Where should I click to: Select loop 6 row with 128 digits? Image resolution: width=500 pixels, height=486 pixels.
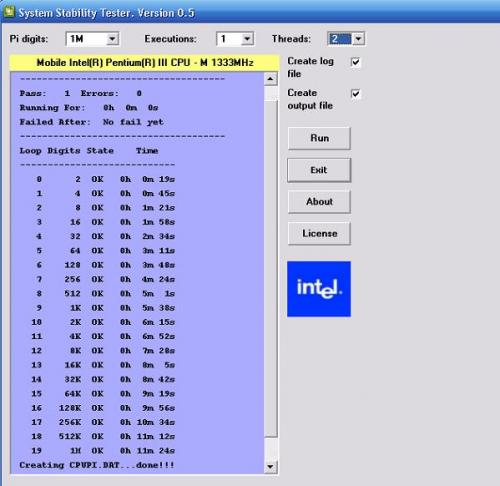(105, 265)
